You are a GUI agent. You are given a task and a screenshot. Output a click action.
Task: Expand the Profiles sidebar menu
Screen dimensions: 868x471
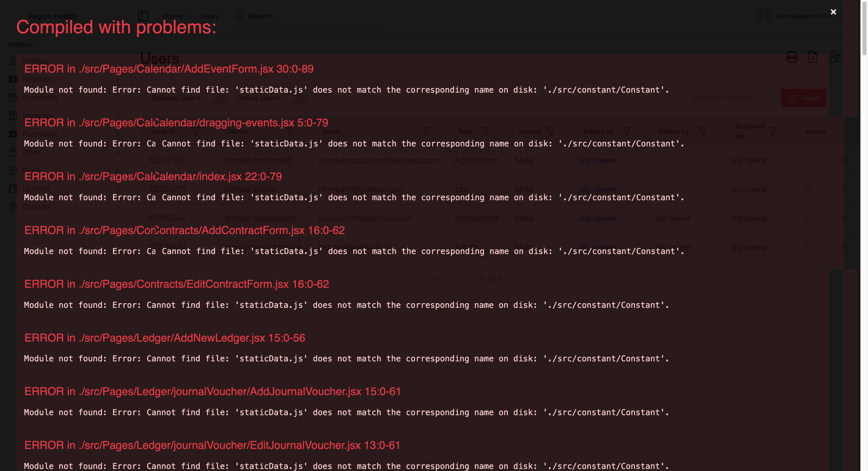click(x=35, y=61)
